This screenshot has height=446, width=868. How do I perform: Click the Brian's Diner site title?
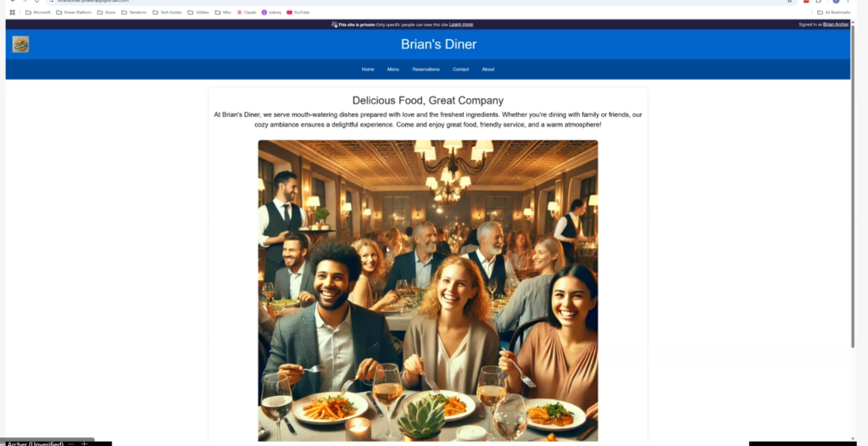tap(438, 44)
